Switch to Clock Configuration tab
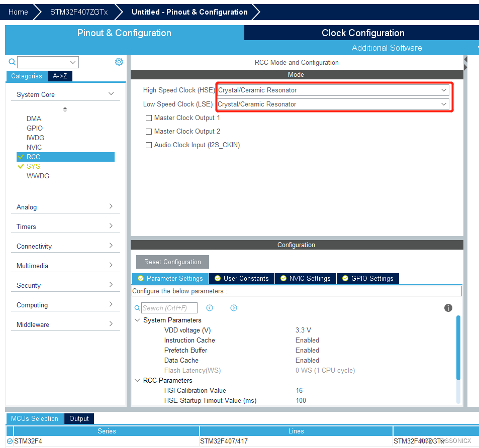This screenshot has width=479, height=448. (362, 33)
